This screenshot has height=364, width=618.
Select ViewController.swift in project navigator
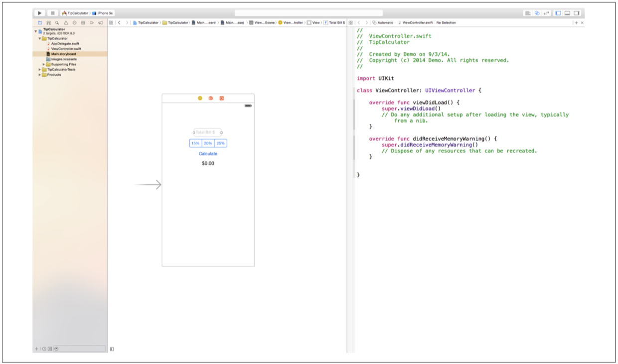tap(66, 49)
